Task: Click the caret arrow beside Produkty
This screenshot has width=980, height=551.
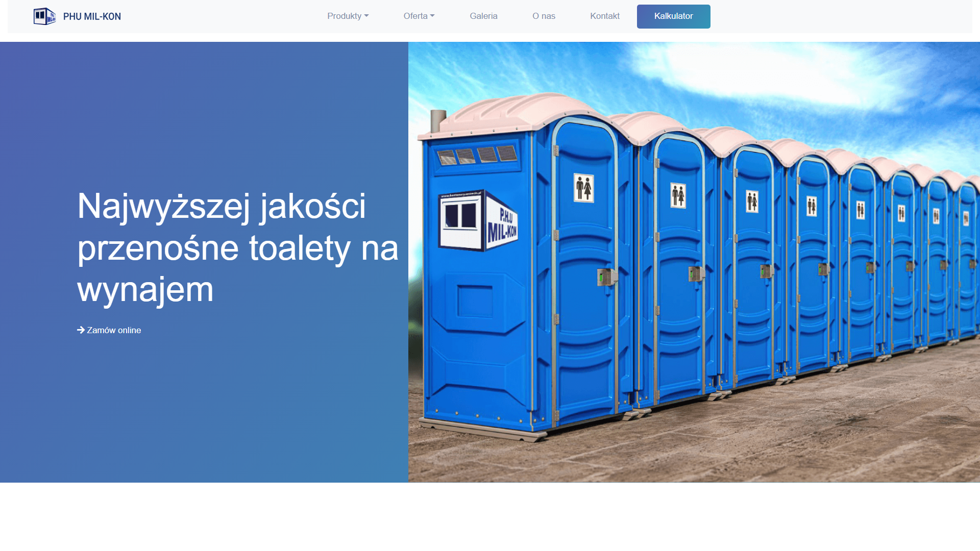Action: pos(366,16)
